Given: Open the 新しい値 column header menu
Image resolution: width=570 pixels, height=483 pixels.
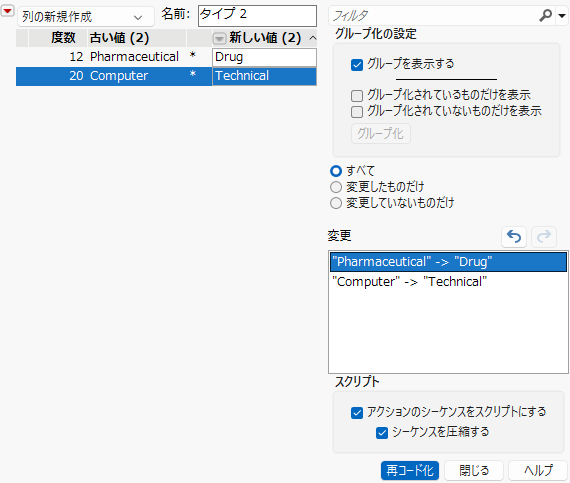Looking at the screenshot, I should [x=219, y=38].
